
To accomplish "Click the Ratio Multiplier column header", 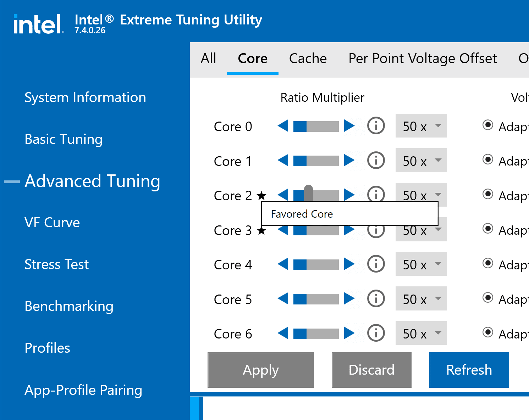I will (x=322, y=97).
